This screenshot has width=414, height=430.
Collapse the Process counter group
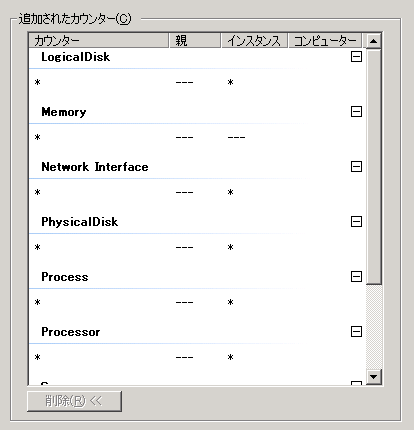tap(356, 277)
